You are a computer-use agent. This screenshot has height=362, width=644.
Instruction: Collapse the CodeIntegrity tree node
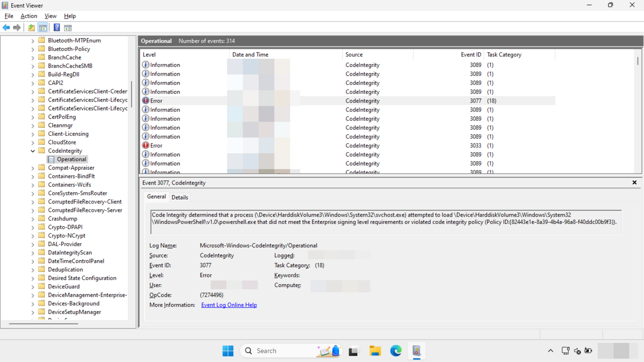tap(33, 151)
